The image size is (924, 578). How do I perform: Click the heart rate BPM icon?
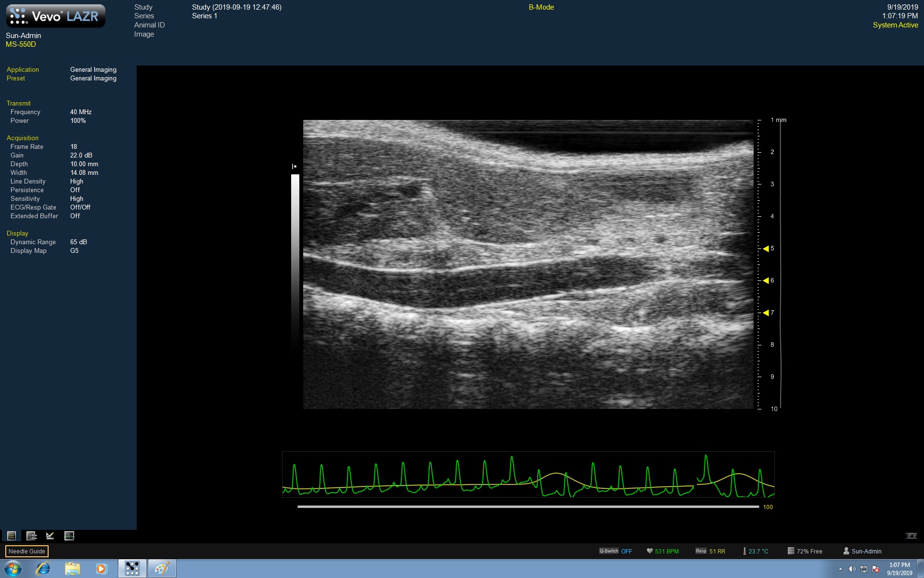(x=650, y=551)
